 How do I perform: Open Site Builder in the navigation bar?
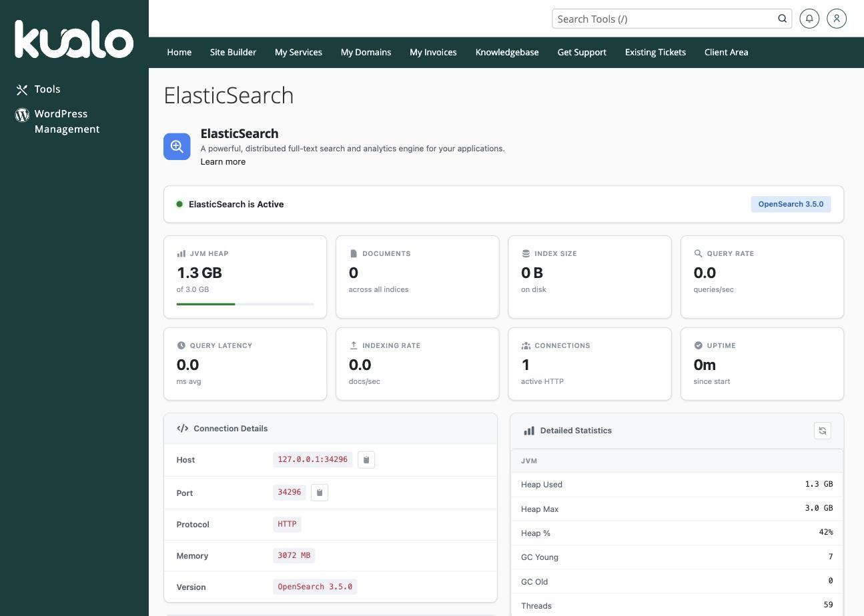coord(233,52)
